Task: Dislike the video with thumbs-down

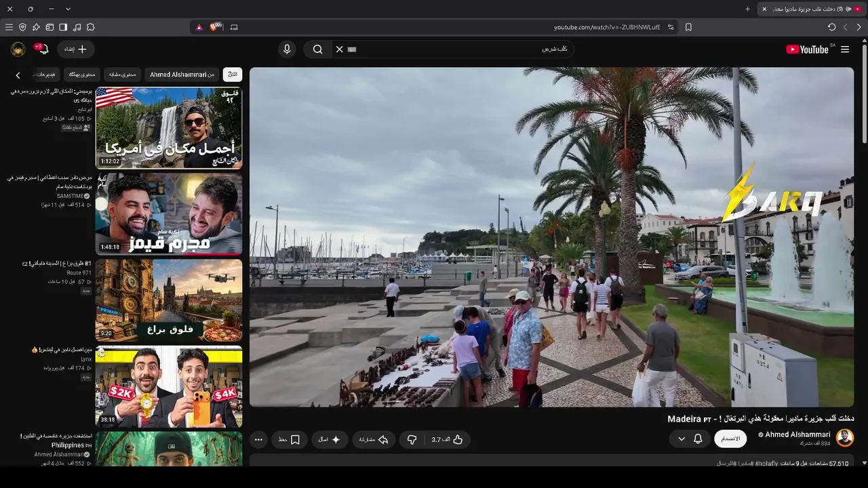Action: coord(412,440)
